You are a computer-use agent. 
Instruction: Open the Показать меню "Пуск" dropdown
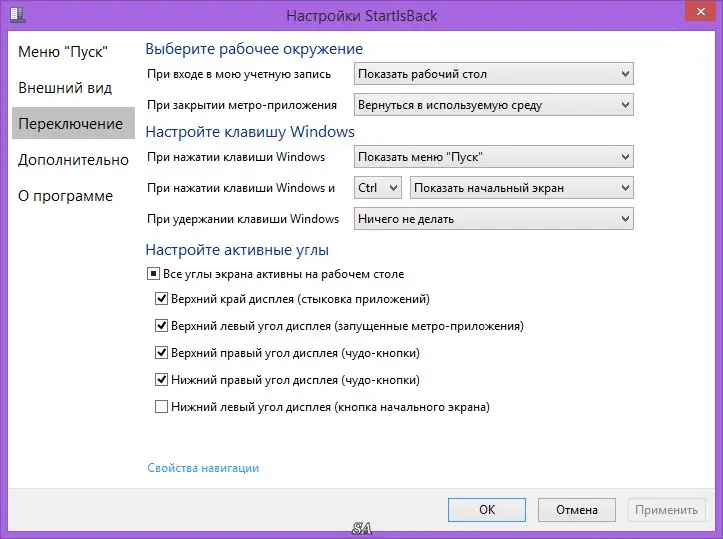[493, 157]
